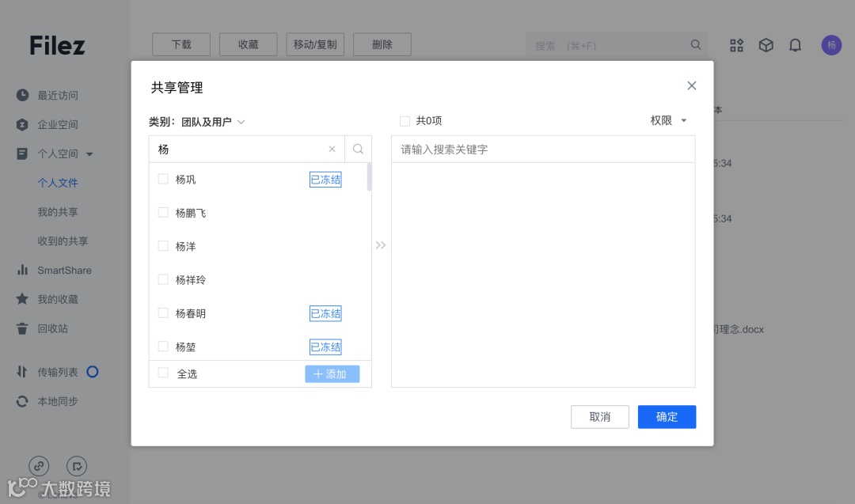Click the hexagon icon beside 企业空间

tap(22, 125)
